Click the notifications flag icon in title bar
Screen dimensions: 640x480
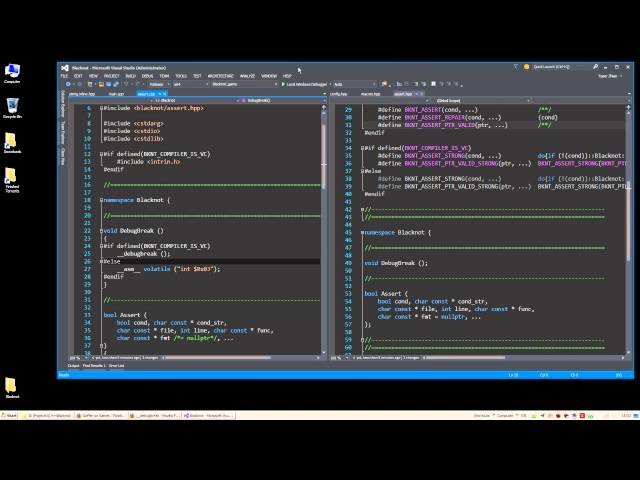(518, 66)
